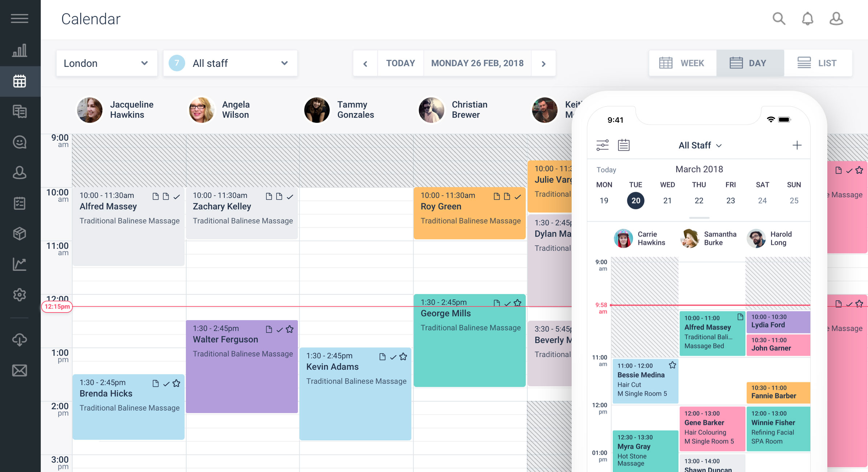
Task: Select the LIST view tab
Action: coord(818,63)
